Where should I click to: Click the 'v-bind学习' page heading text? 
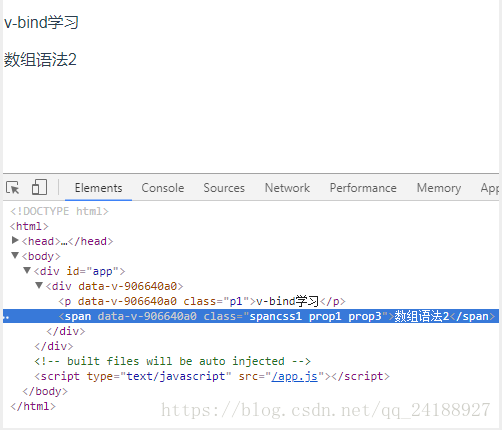point(41,23)
